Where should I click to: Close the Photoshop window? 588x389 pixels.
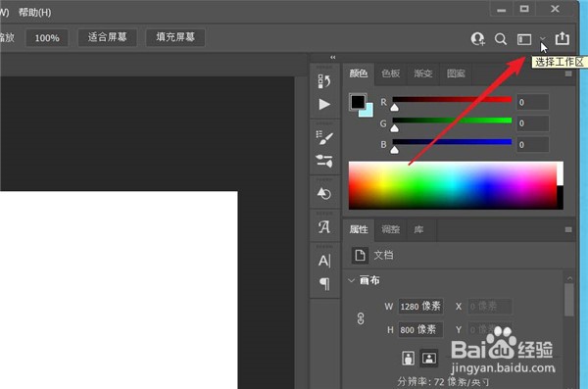pos(555,9)
